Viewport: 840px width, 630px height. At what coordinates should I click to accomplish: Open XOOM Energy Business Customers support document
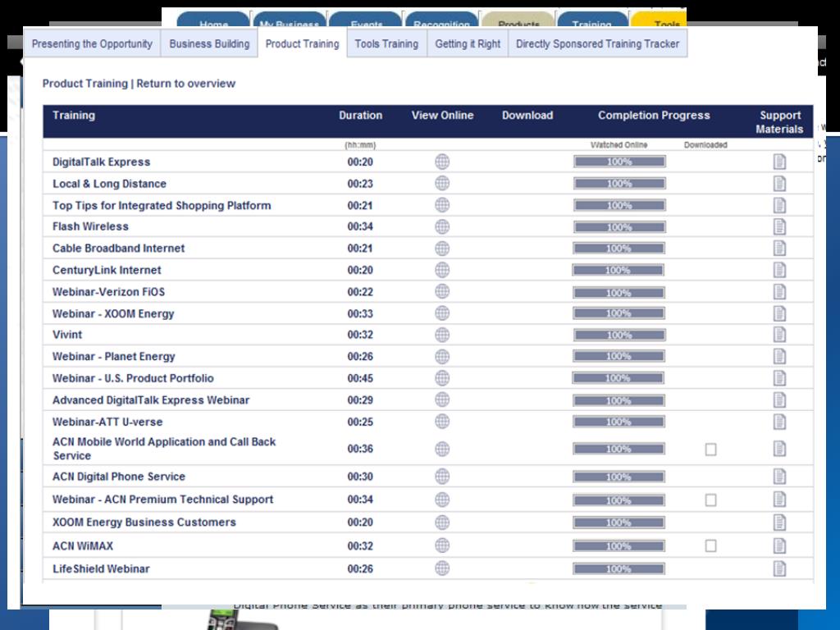click(x=779, y=523)
